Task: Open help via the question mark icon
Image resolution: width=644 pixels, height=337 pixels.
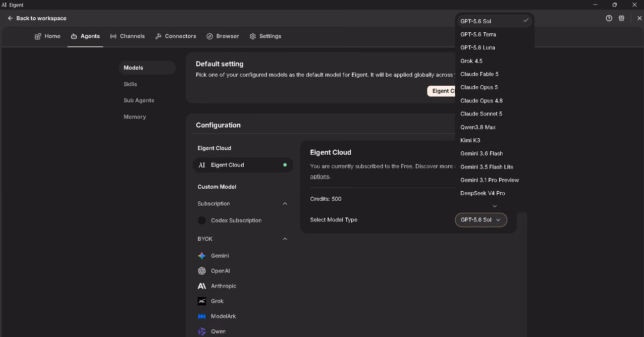Action: point(609,18)
